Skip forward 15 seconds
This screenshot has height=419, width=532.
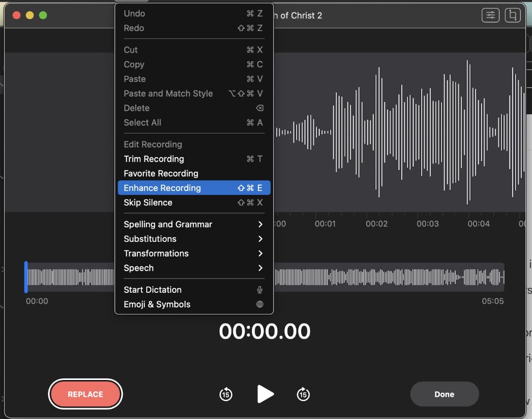coord(303,394)
